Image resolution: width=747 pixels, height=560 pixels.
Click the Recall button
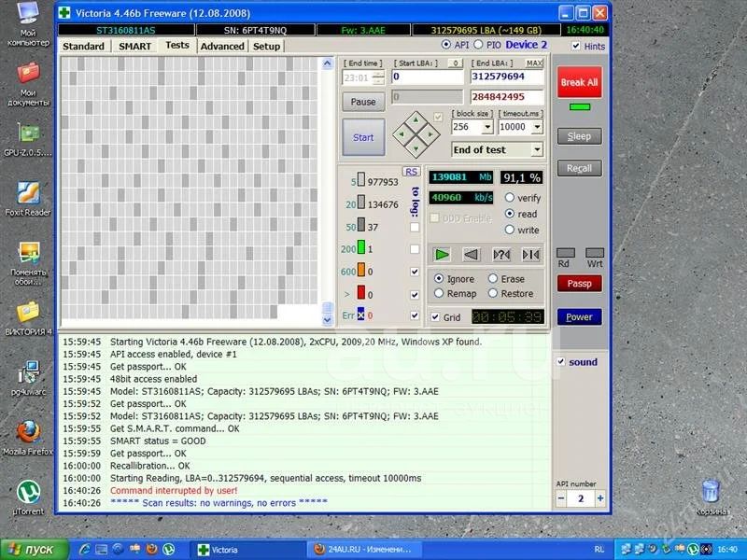pyautogui.click(x=579, y=168)
